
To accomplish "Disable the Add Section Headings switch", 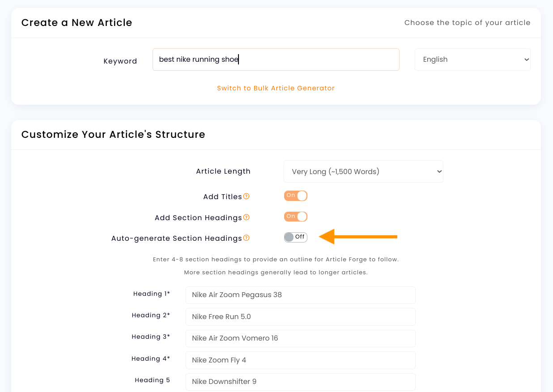I will [295, 216].
